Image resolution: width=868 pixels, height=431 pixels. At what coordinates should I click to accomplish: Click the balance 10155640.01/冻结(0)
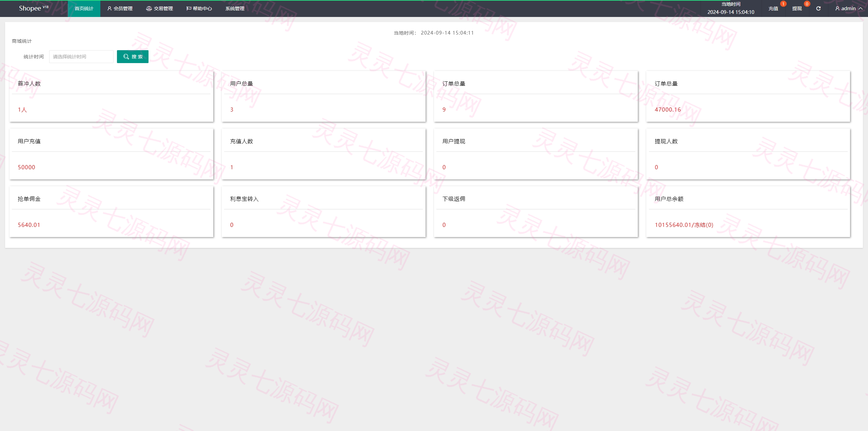[684, 225]
